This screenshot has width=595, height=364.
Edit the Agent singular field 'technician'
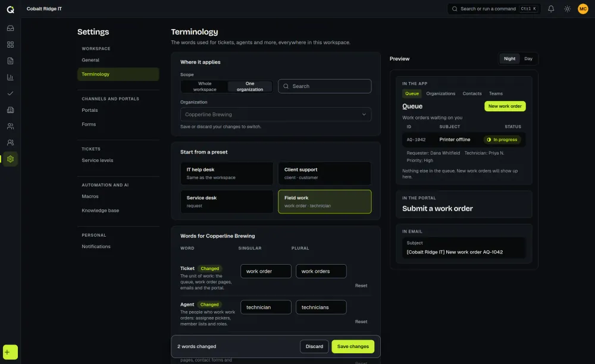tap(265, 307)
